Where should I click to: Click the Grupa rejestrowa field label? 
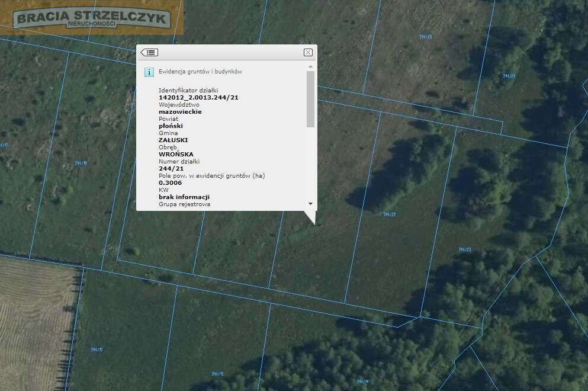pyautogui.click(x=185, y=204)
